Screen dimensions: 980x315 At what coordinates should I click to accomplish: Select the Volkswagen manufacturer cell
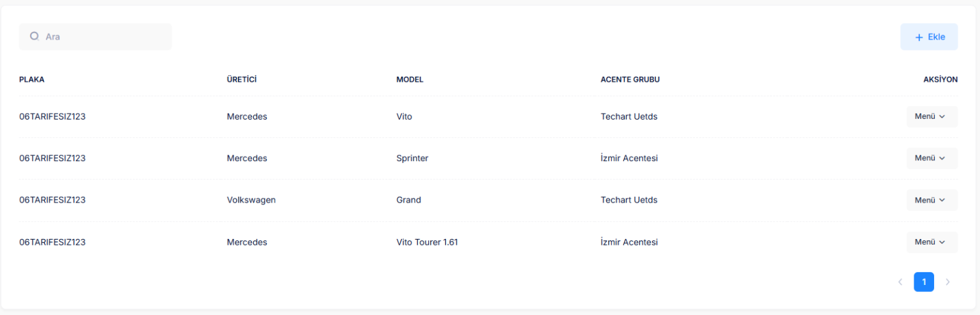(251, 200)
